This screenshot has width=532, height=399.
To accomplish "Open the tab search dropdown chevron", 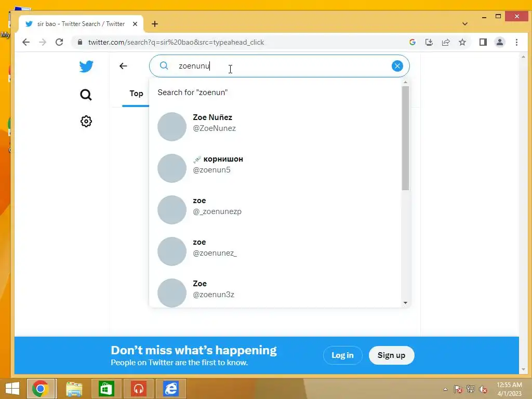I will pyautogui.click(x=465, y=24).
